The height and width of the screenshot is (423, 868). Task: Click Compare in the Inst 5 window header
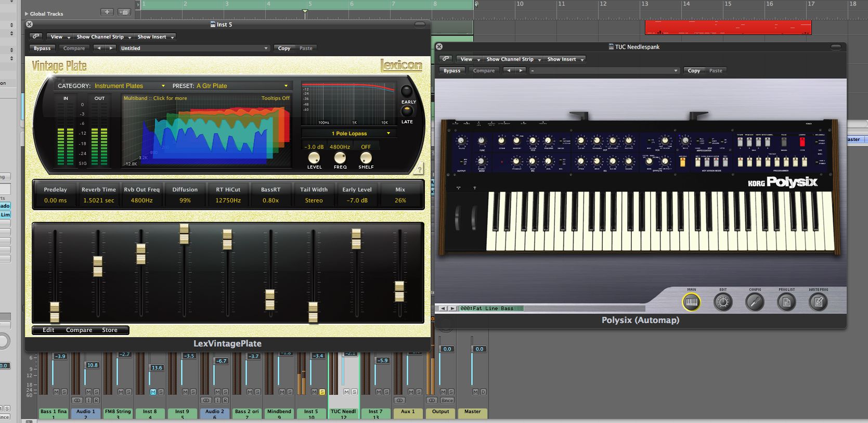click(x=74, y=48)
